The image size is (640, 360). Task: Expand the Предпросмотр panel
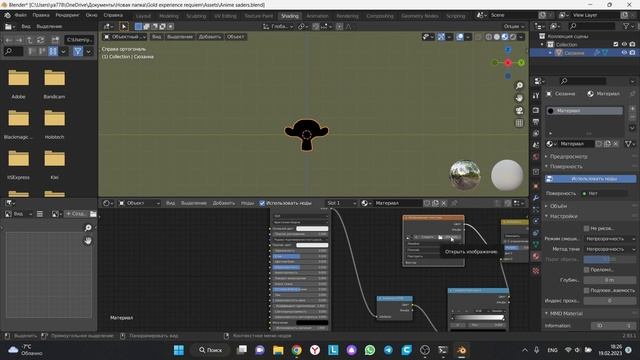(568, 156)
